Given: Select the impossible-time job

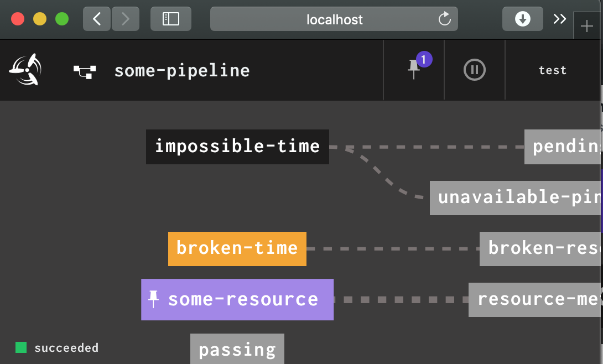Looking at the screenshot, I should (x=237, y=147).
